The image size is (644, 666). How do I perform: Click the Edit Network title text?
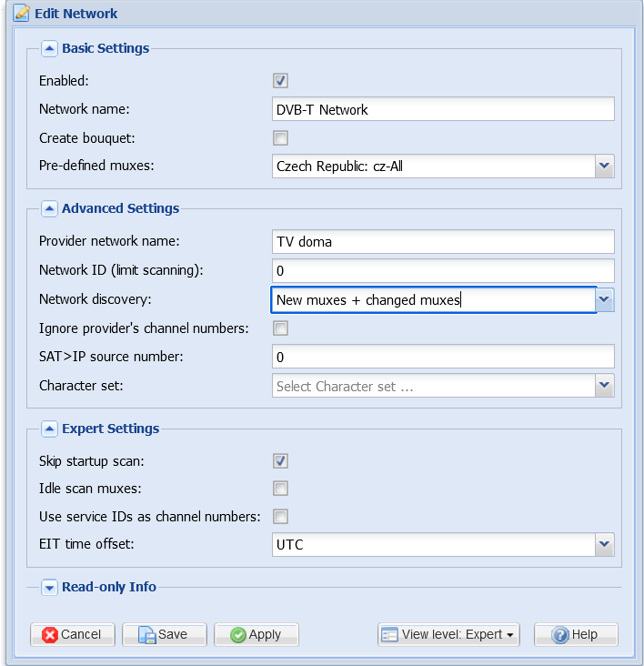tap(76, 14)
